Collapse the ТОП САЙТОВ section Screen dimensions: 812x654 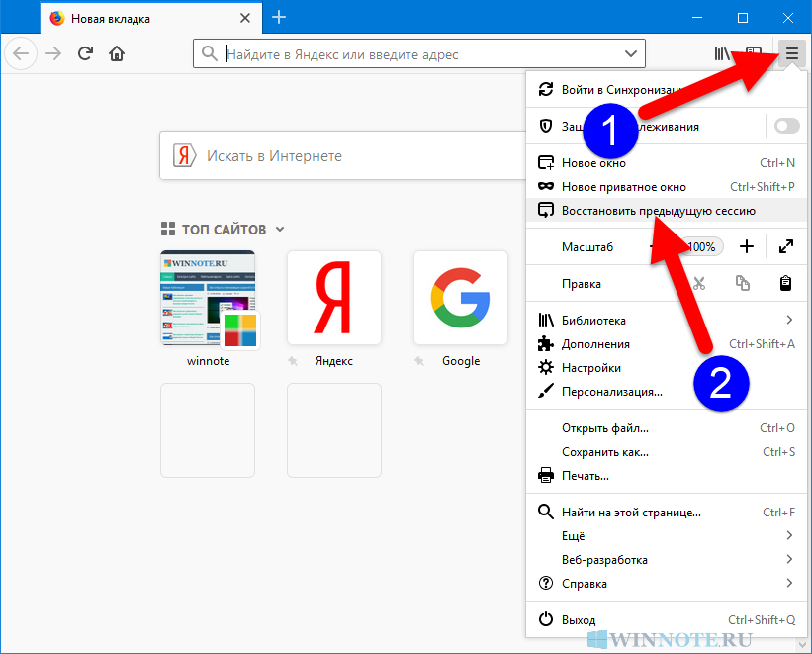(280, 230)
